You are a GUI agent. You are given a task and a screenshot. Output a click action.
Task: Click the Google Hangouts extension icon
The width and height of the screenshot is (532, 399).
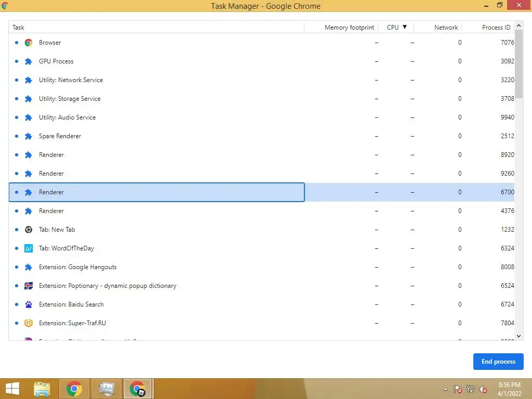coord(29,267)
